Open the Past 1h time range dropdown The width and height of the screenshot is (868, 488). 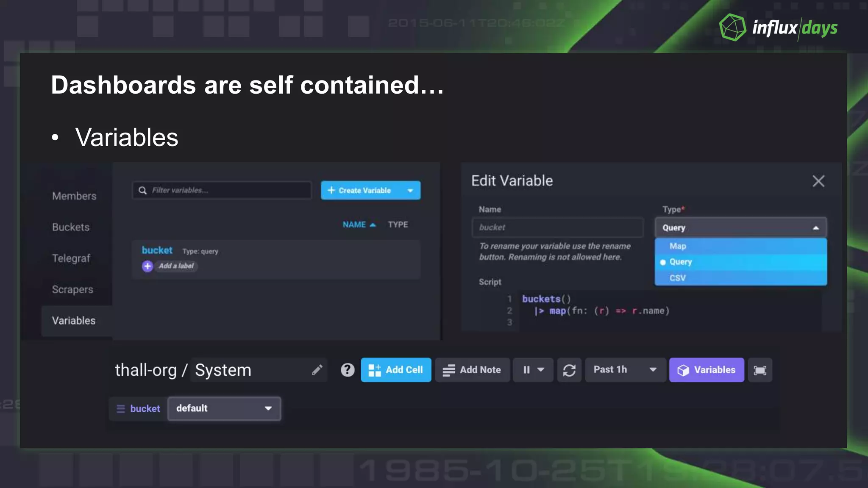[626, 370]
